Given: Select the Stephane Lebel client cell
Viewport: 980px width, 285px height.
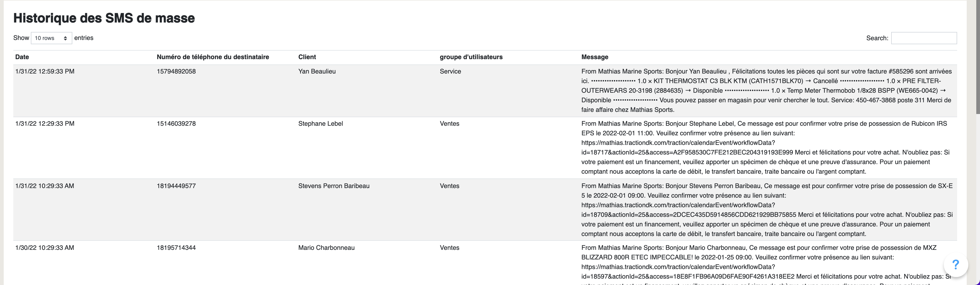Looking at the screenshot, I should (x=321, y=124).
